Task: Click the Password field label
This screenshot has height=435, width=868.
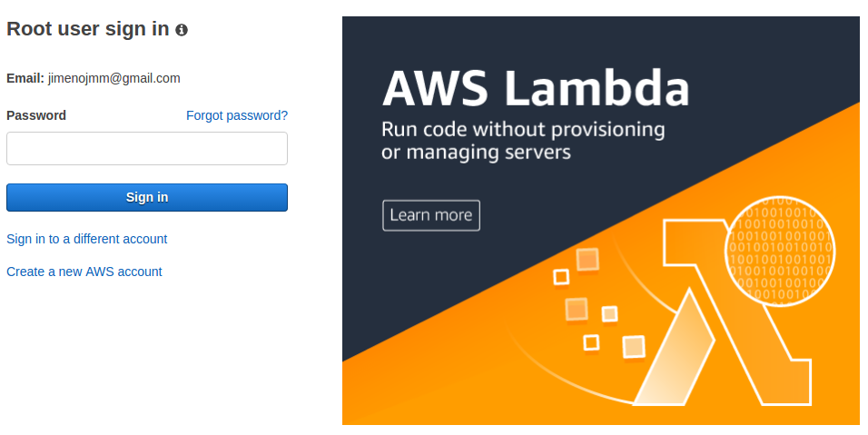Action: point(36,115)
